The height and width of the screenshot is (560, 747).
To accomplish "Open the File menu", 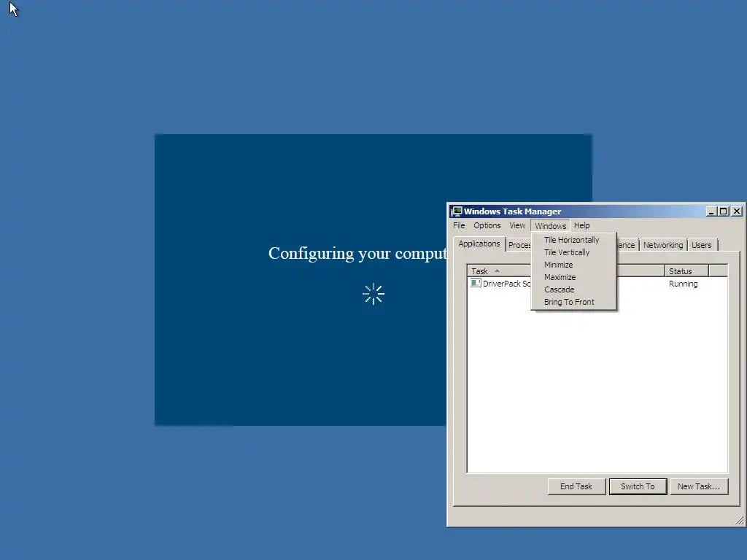I will pos(459,225).
